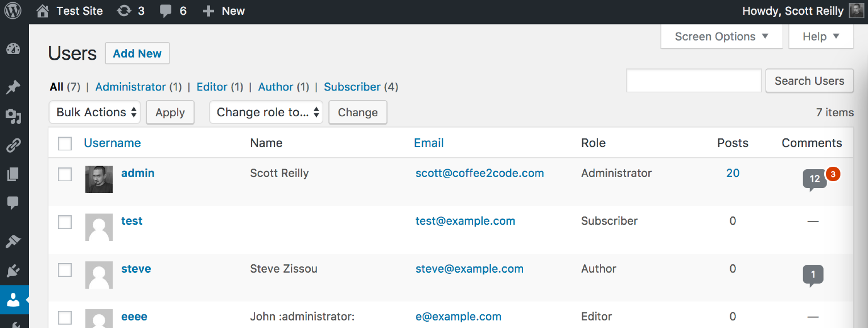Image resolution: width=868 pixels, height=328 pixels.
Task: Tick the checkbox for user admin
Action: 65,174
